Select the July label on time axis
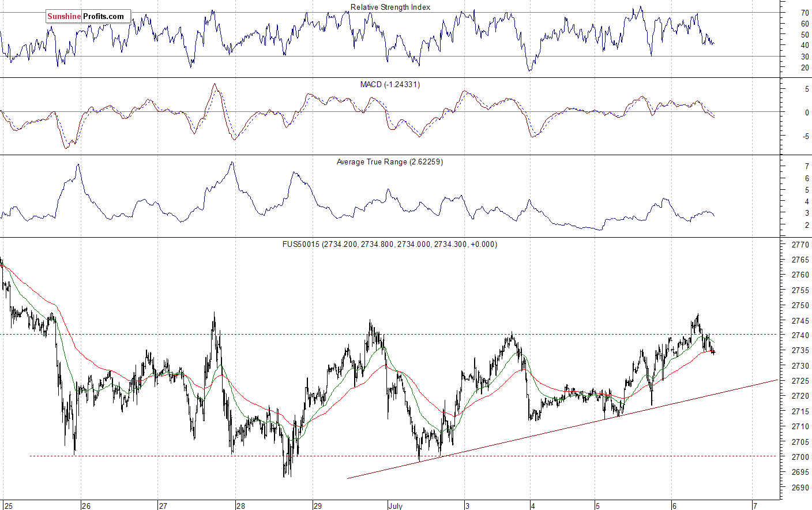Screen dimensions: 812x510 pyautogui.click(x=396, y=506)
